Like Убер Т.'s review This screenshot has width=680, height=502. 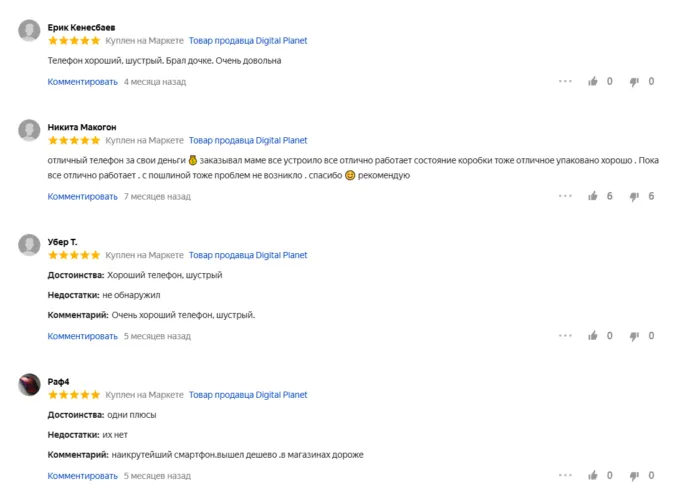(x=593, y=336)
